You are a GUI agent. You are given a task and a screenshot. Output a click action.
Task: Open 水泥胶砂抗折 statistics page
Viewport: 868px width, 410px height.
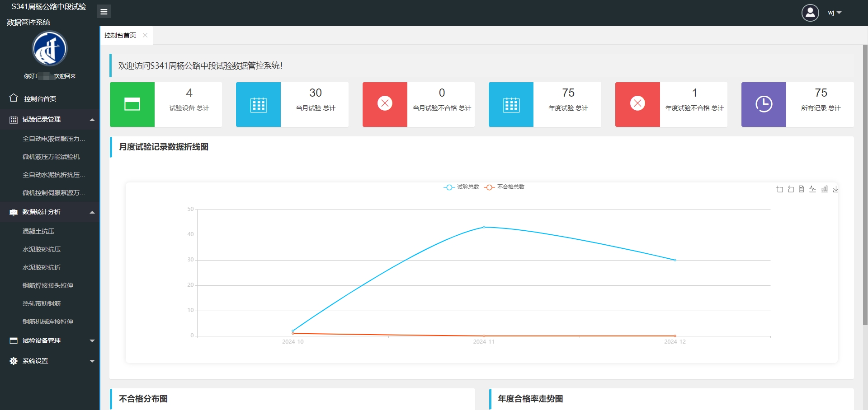click(42, 267)
